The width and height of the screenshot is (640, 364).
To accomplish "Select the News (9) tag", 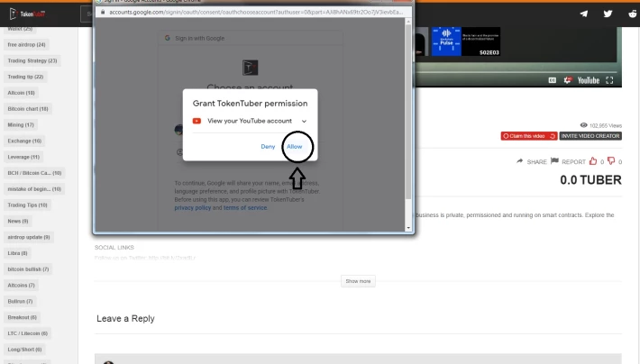I will pyautogui.click(x=18, y=221).
